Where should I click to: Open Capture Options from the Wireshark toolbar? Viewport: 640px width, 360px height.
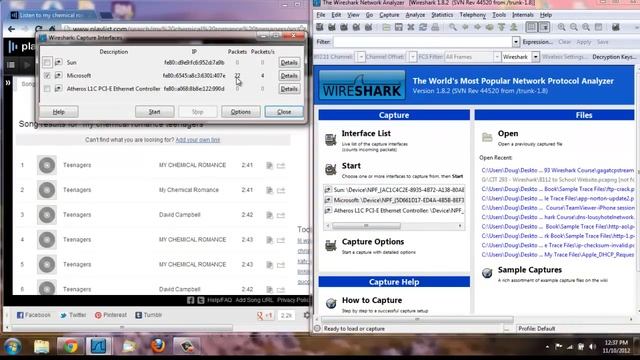(332, 27)
